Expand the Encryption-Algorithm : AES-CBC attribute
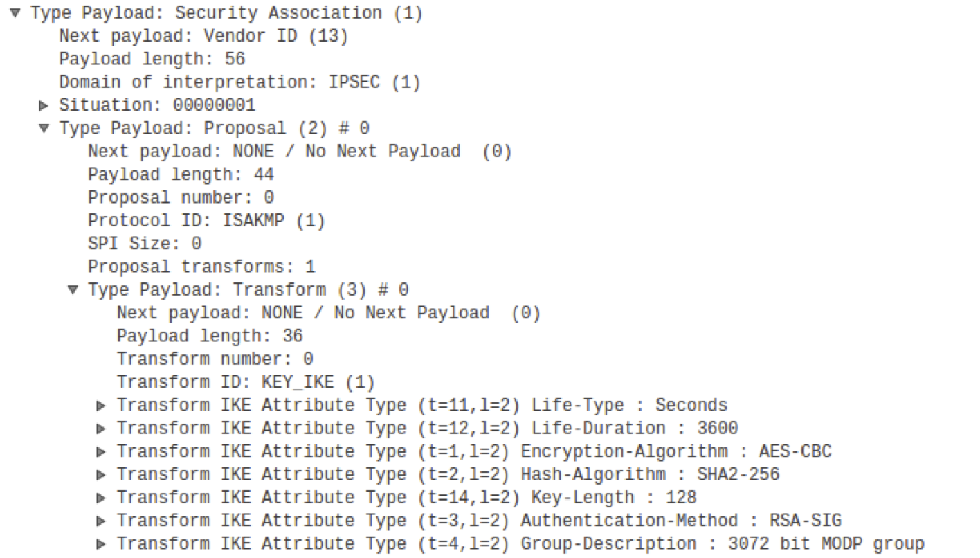The image size is (980, 558). tap(102, 451)
